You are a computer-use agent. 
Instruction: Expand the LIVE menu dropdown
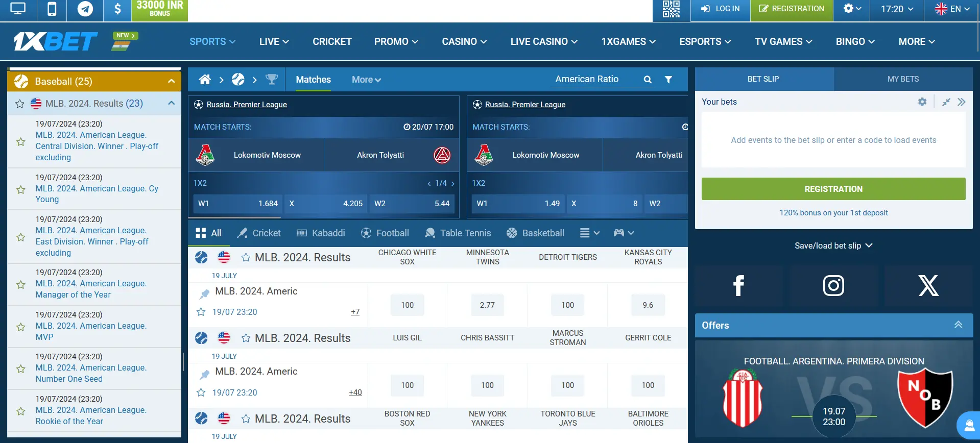coord(274,41)
